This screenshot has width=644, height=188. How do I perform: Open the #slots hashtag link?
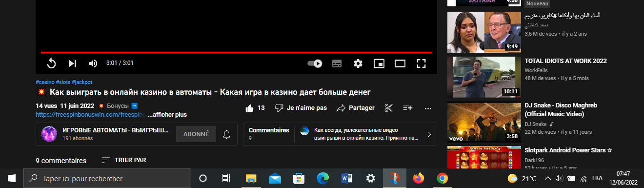pyautogui.click(x=63, y=82)
